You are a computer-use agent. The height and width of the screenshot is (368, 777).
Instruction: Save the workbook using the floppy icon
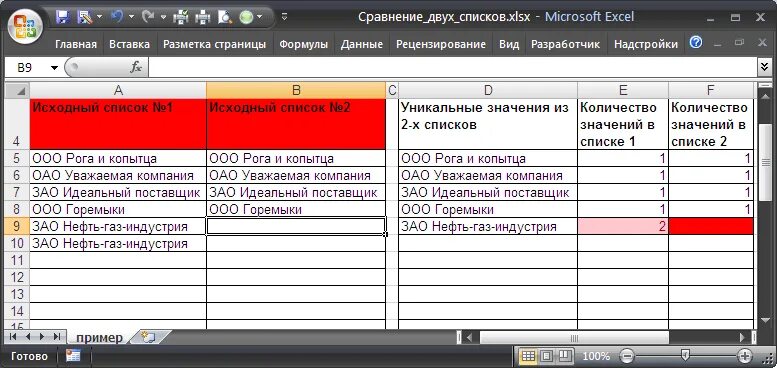(x=62, y=17)
